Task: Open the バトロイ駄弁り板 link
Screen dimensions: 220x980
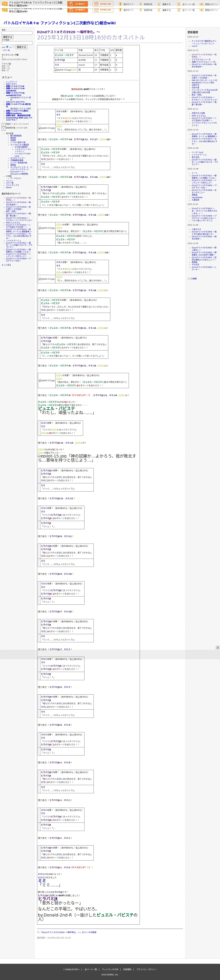Action: 18,142
